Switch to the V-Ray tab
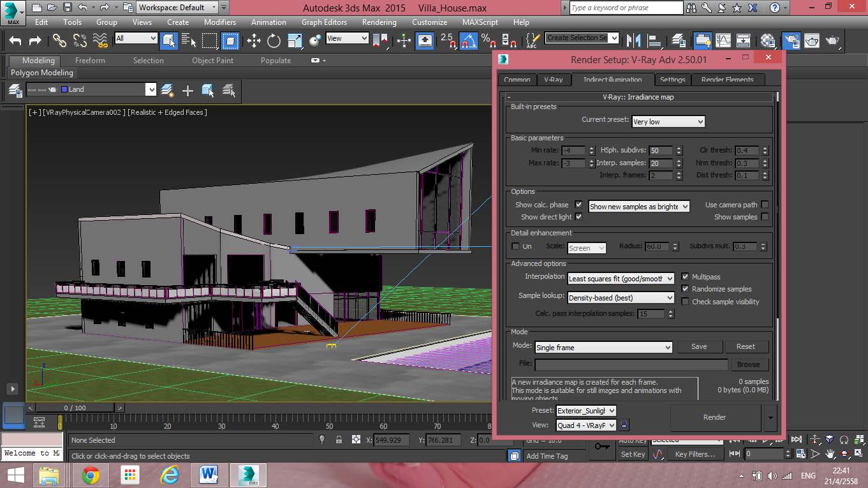The width and height of the screenshot is (868, 488). pos(553,80)
